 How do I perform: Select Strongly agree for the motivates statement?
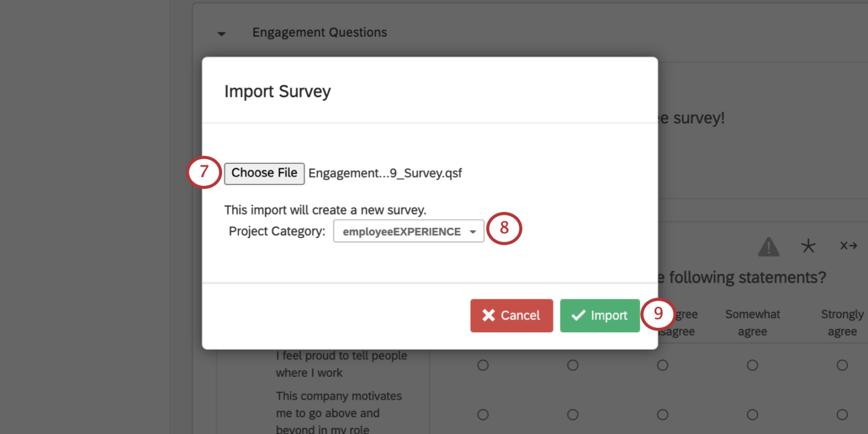point(842,414)
